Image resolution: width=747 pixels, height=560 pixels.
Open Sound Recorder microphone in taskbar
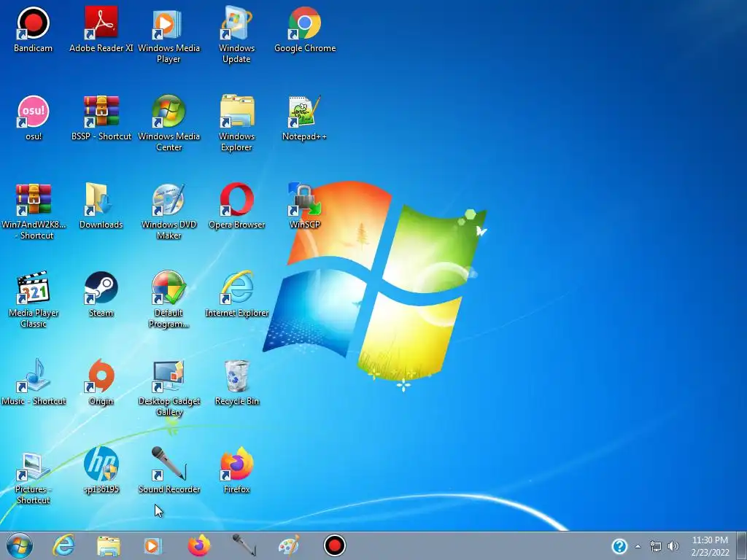pos(244,545)
